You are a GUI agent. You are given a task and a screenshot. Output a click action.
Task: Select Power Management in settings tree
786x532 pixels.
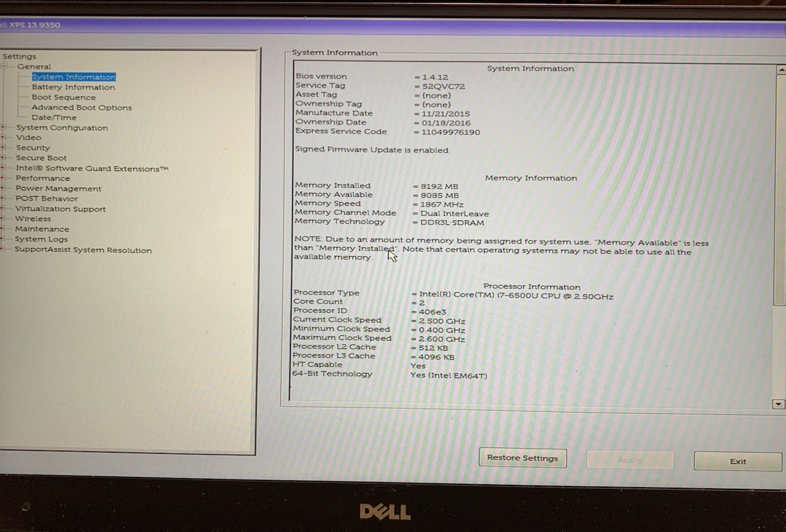point(58,189)
